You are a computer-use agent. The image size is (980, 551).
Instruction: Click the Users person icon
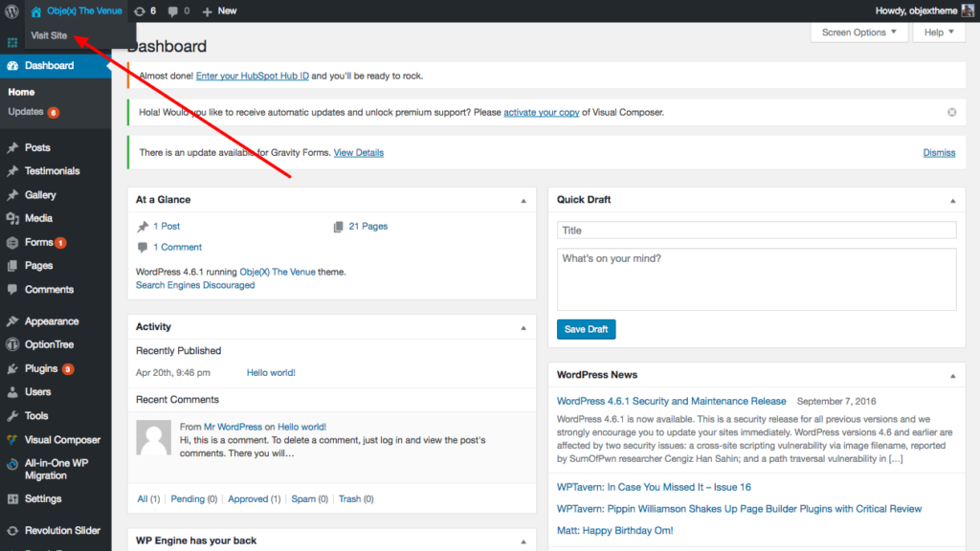tap(12, 392)
